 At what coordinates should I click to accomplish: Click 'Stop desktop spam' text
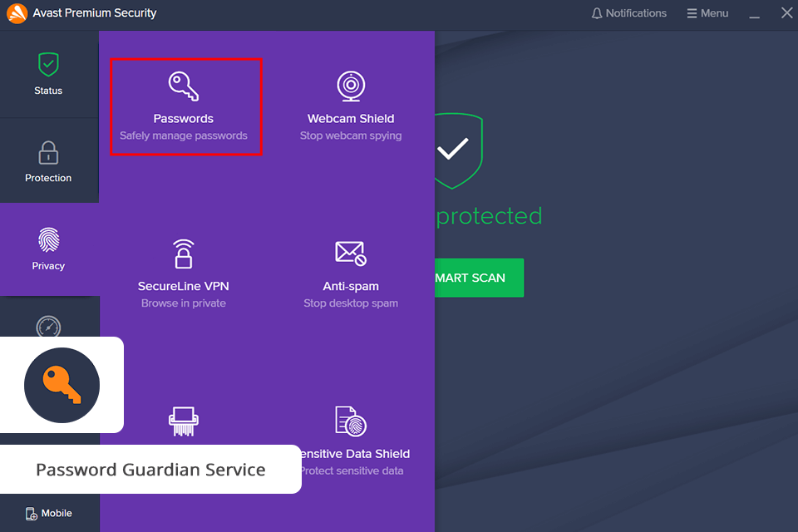pos(351,303)
